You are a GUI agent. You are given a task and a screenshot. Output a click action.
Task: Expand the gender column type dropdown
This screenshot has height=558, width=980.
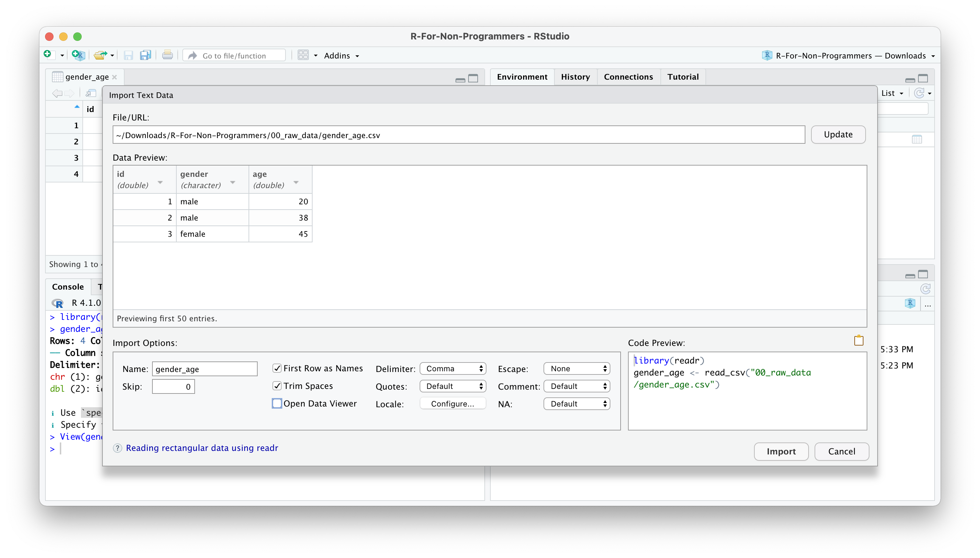pyautogui.click(x=232, y=182)
